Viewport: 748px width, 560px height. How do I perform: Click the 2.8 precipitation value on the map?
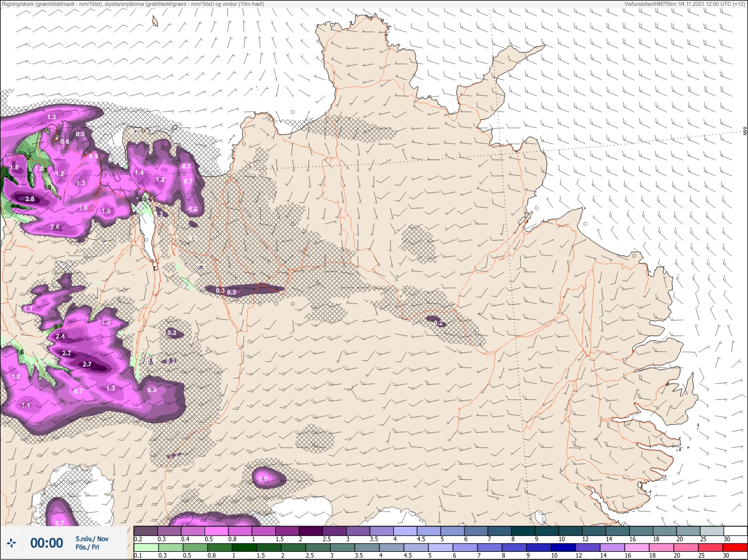point(30,199)
